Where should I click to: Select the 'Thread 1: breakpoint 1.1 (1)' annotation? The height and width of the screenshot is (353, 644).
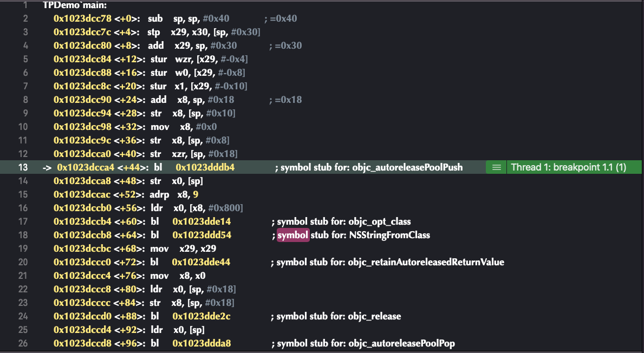point(568,167)
